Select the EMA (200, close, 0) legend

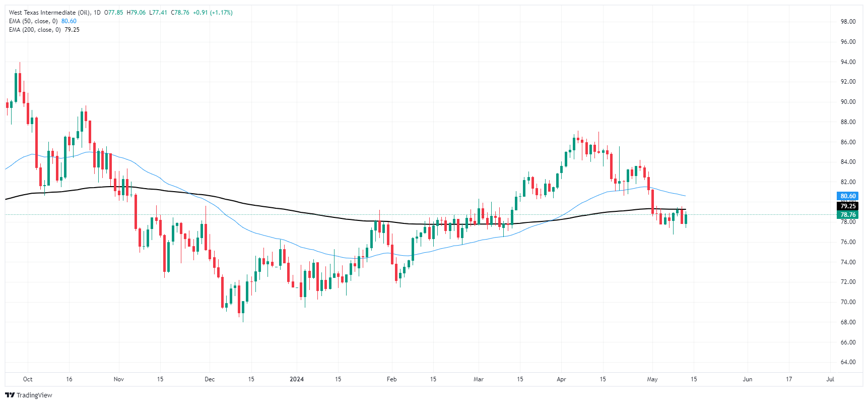[35, 30]
